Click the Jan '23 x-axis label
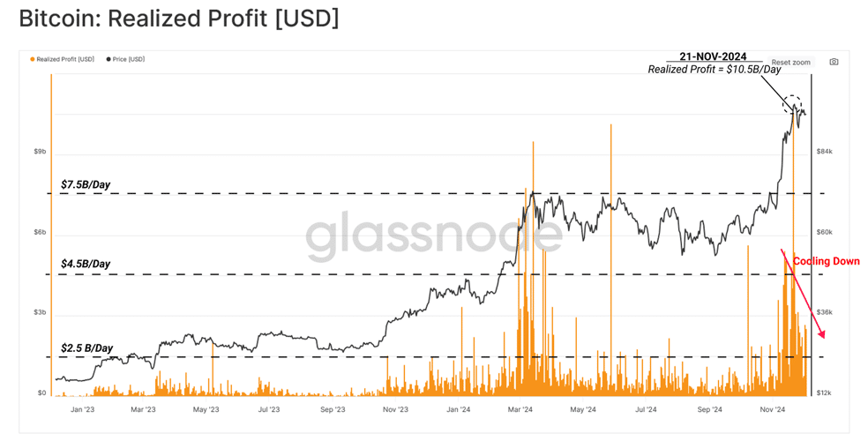Image resolution: width=868 pixels, height=441 pixels. pos(83,409)
